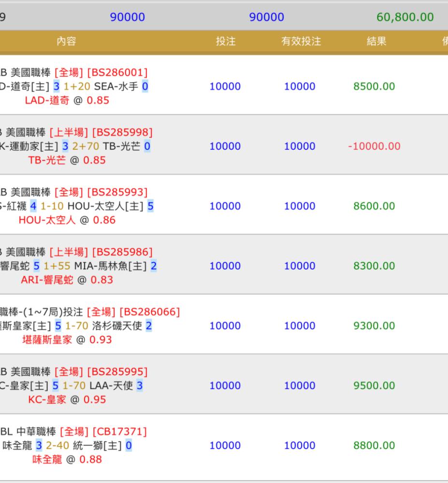448x483 pixels.
Task: Click the result 9300.00
Action: [374, 326]
